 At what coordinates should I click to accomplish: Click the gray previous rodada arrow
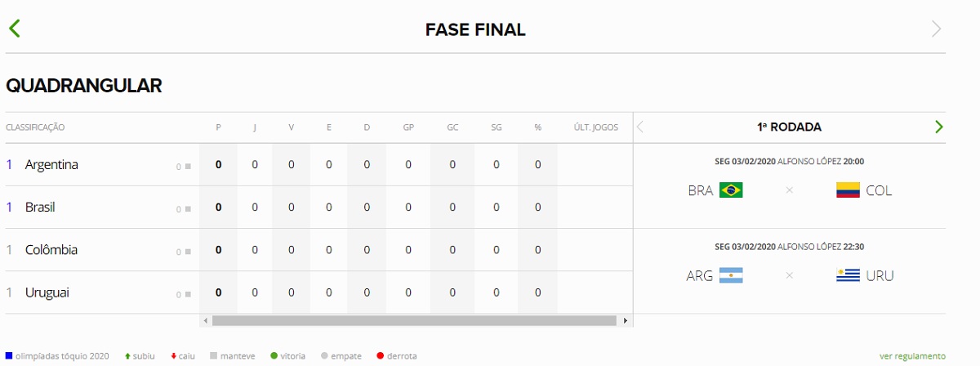(x=640, y=127)
